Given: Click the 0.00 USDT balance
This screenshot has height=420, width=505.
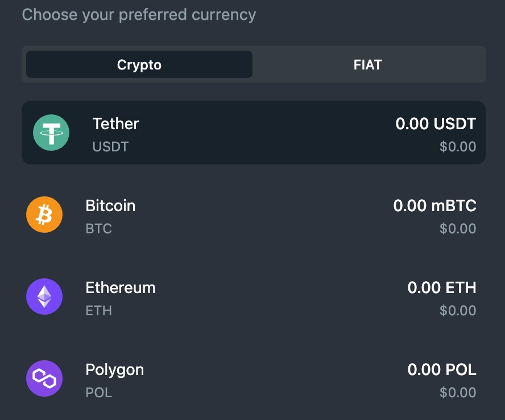Looking at the screenshot, I should pos(436,123).
